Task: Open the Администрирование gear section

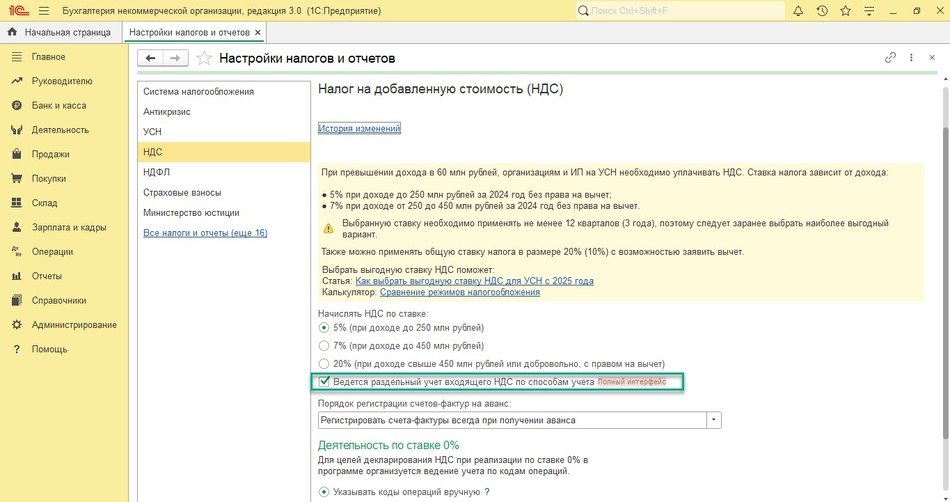Action: [x=73, y=325]
